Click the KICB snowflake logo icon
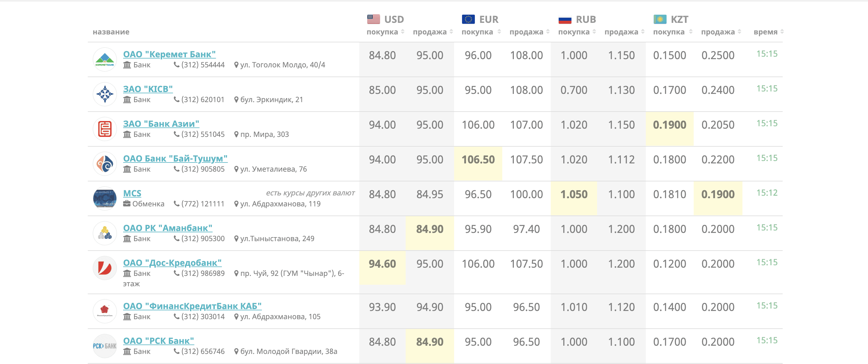The height and width of the screenshot is (364, 868). coord(105,95)
